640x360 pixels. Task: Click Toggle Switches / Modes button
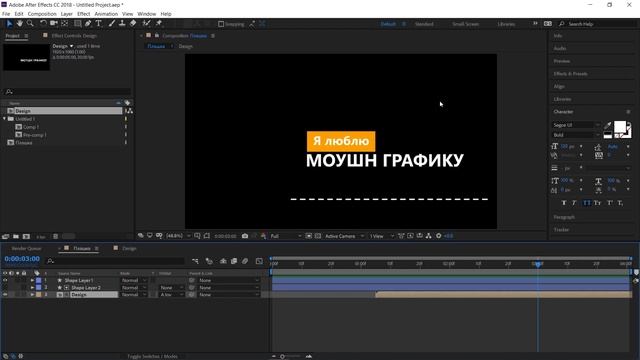click(152, 356)
